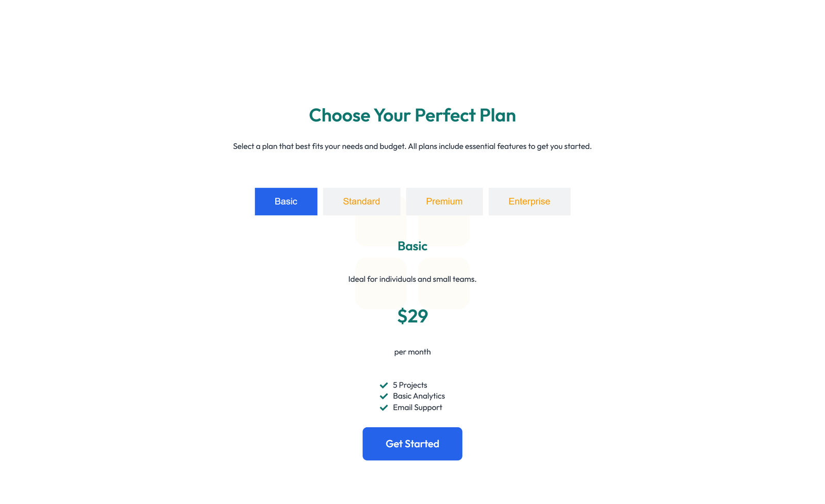Click the plan selection subtitle text

pyautogui.click(x=412, y=146)
